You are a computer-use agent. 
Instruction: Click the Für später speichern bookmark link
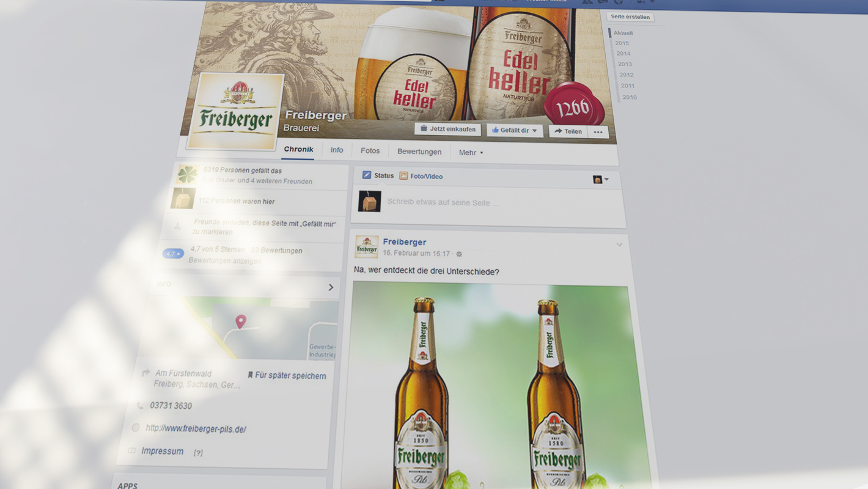[287, 375]
